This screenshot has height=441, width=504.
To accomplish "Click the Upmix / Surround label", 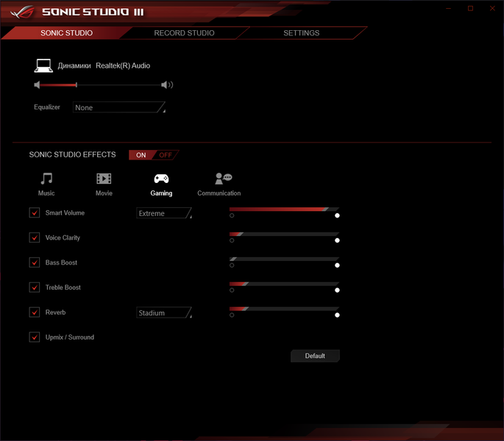I will tap(70, 337).
